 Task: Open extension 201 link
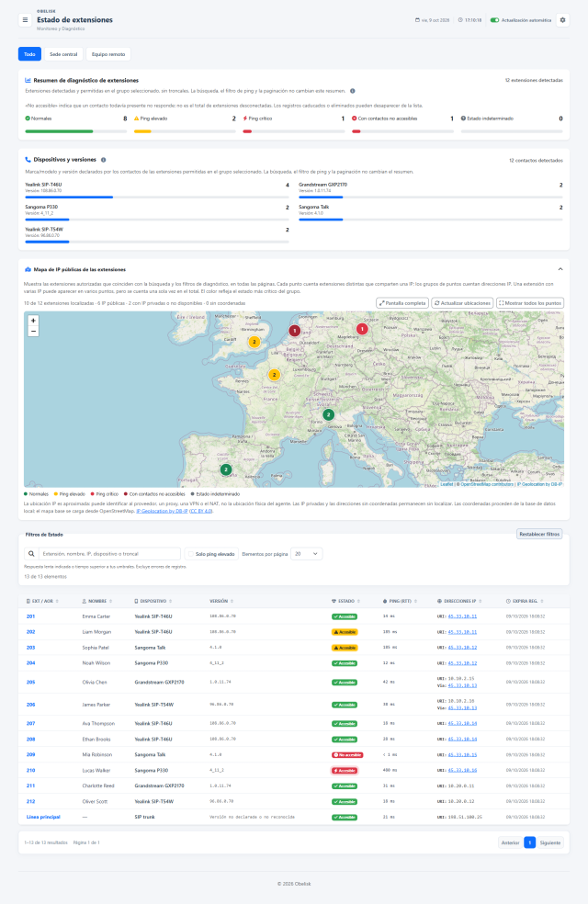(30, 616)
